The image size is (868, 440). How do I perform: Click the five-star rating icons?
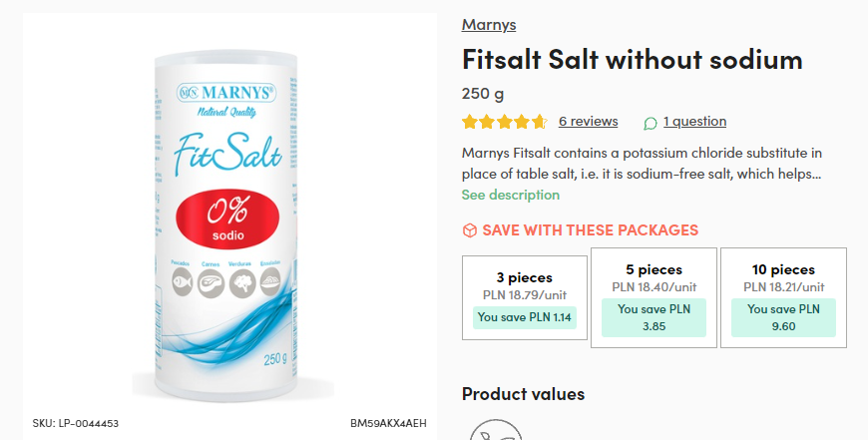click(504, 121)
